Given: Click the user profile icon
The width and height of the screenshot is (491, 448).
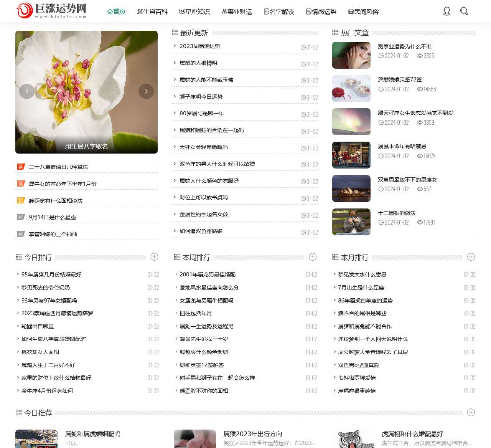Looking at the screenshot, I should 447,12.
